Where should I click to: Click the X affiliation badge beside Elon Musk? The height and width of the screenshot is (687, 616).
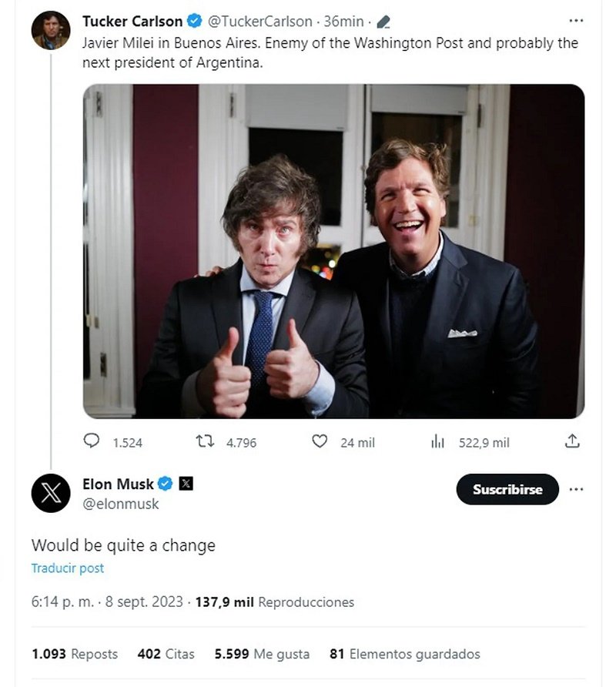click(x=186, y=484)
